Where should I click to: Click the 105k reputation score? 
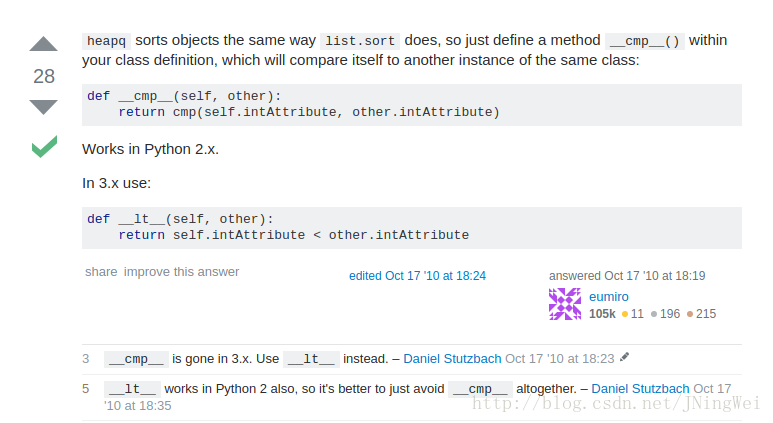(602, 314)
